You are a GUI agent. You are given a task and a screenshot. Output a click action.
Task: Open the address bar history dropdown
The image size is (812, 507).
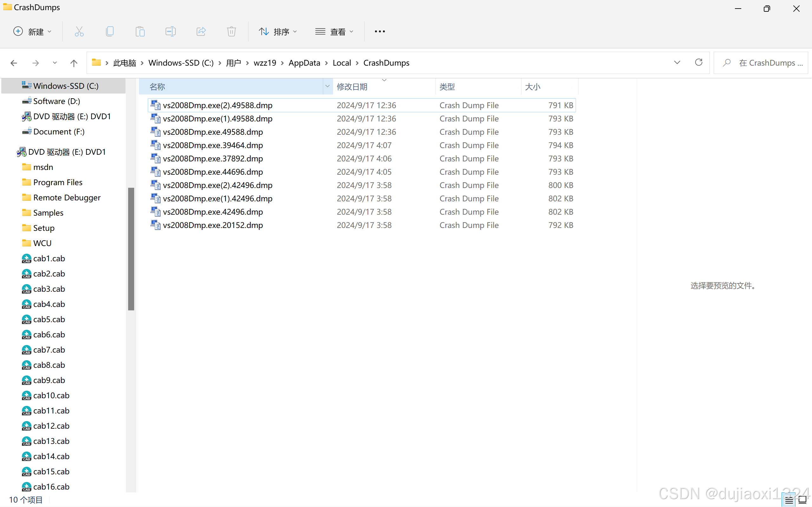(x=677, y=62)
